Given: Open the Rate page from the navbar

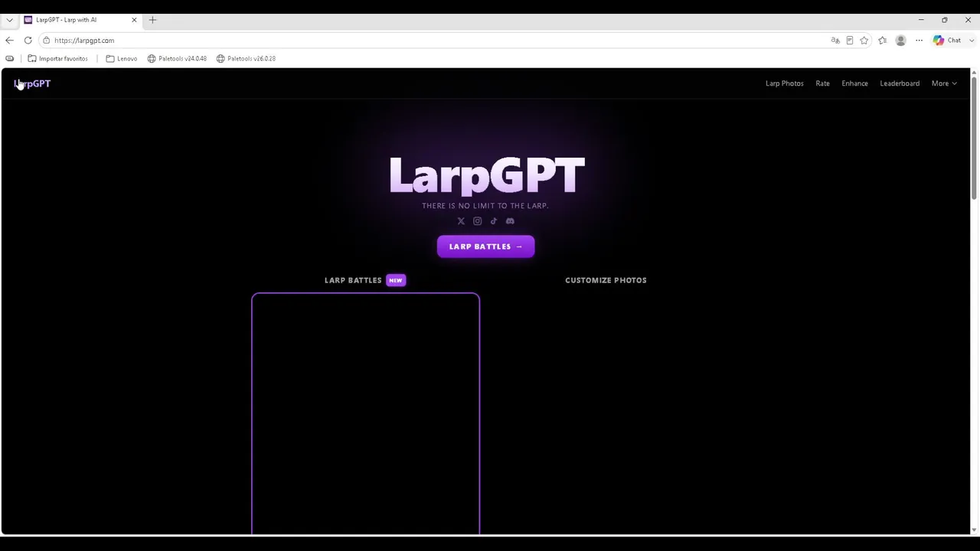Looking at the screenshot, I should click(x=822, y=83).
